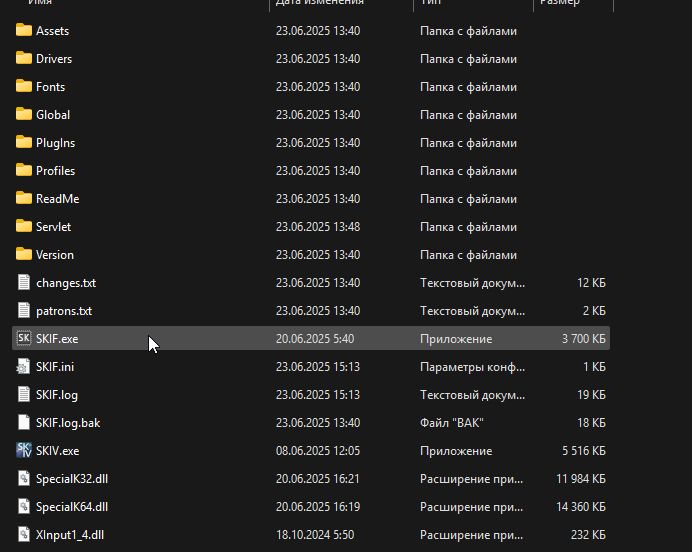Click the size 18 КБ of SKIF.log.bak
The image size is (692, 552).
point(591,423)
